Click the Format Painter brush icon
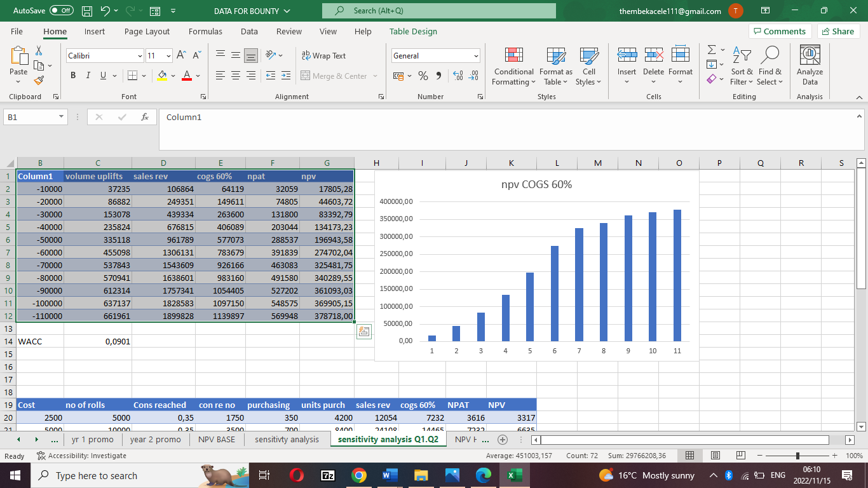868x488 pixels. pos(39,81)
